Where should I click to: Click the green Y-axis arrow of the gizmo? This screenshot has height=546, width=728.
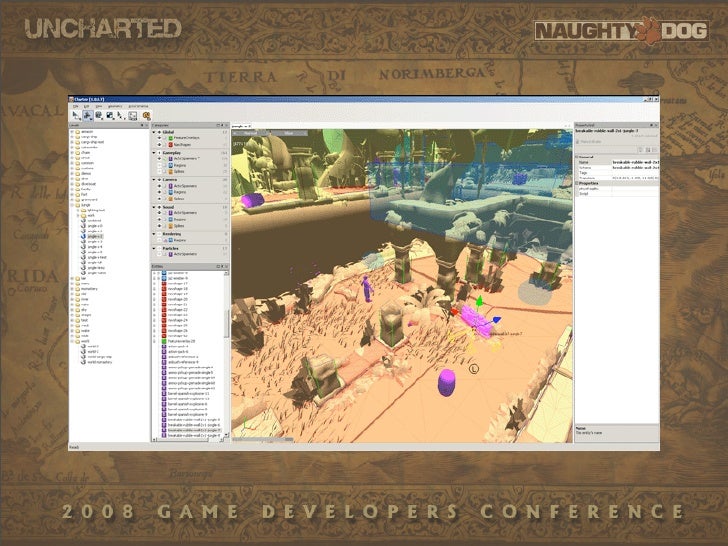[479, 302]
